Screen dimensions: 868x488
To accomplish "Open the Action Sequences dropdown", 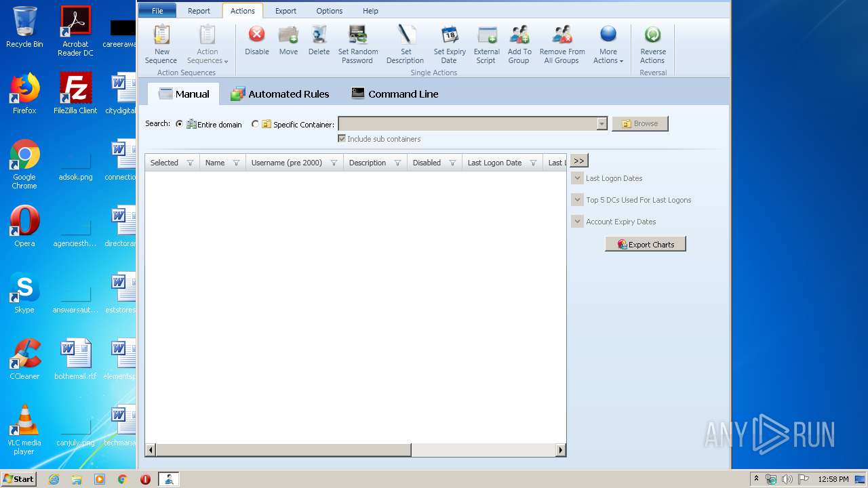I will pyautogui.click(x=207, y=45).
